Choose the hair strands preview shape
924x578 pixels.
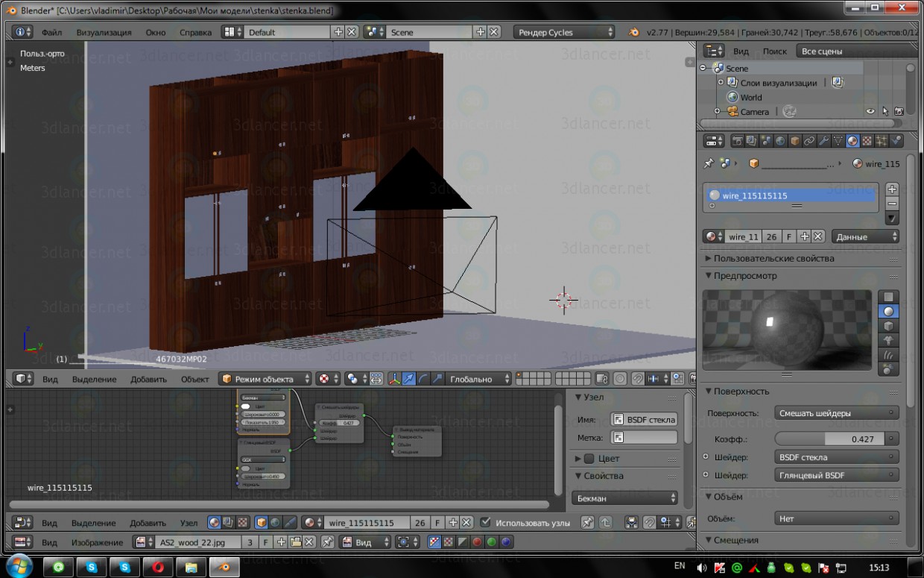888,354
